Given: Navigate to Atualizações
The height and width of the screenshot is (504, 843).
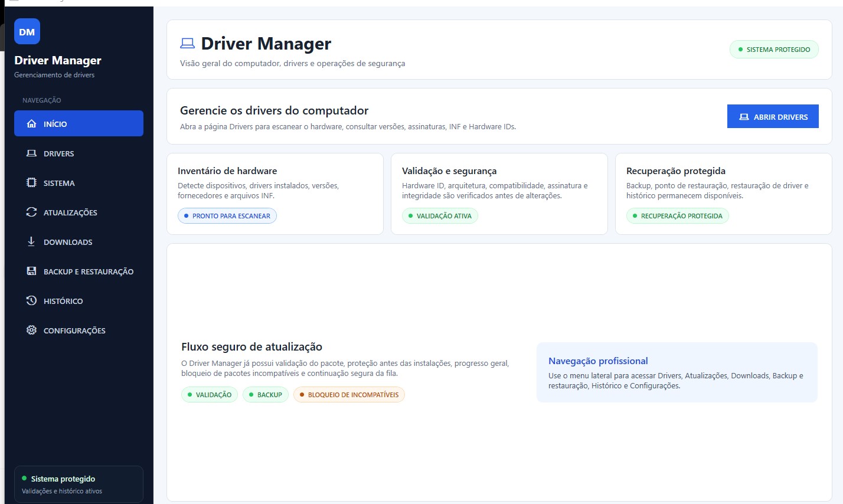Looking at the screenshot, I should tap(79, 212).
